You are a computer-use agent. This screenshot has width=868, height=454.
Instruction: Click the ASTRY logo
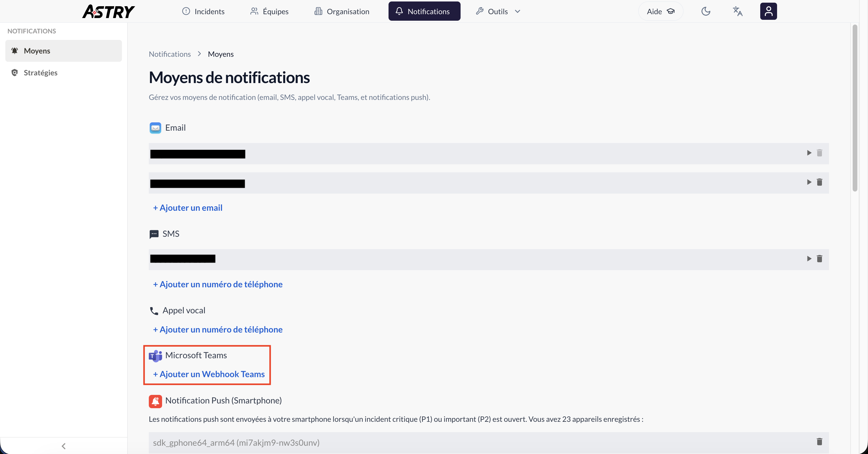(x=108, y=11)
